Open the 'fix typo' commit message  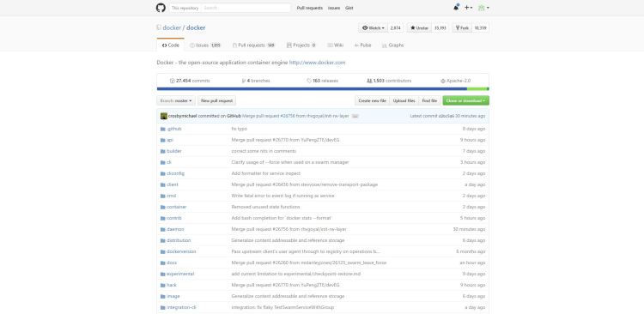point(239,129)
